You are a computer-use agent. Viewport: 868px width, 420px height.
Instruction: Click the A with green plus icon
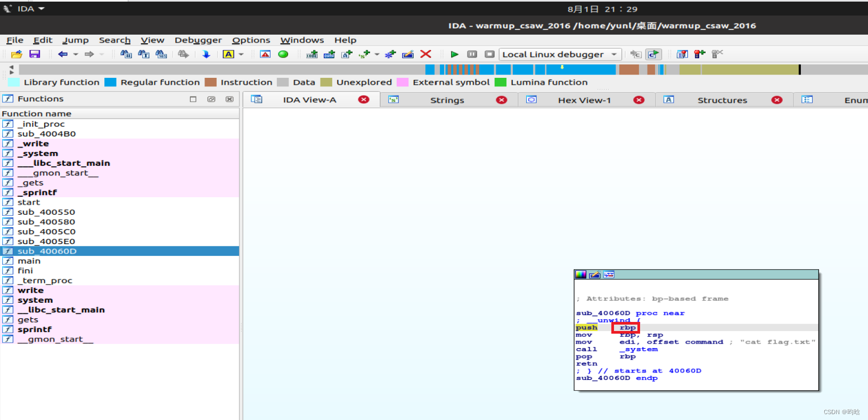pos(347,54)
